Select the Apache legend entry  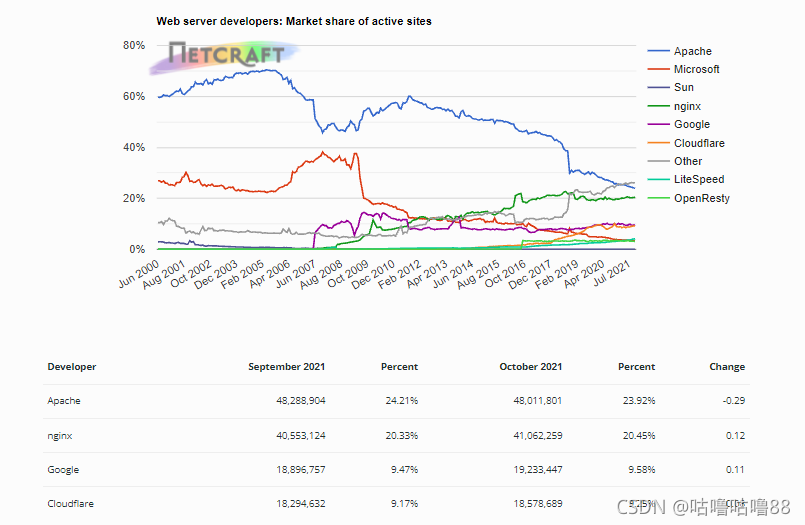[680, 51]
